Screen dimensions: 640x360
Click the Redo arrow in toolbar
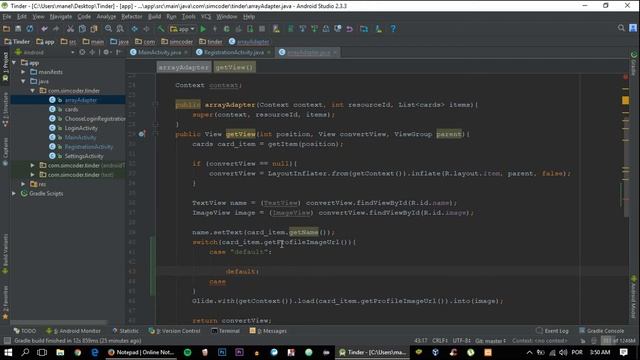click(x=56, y=29)
